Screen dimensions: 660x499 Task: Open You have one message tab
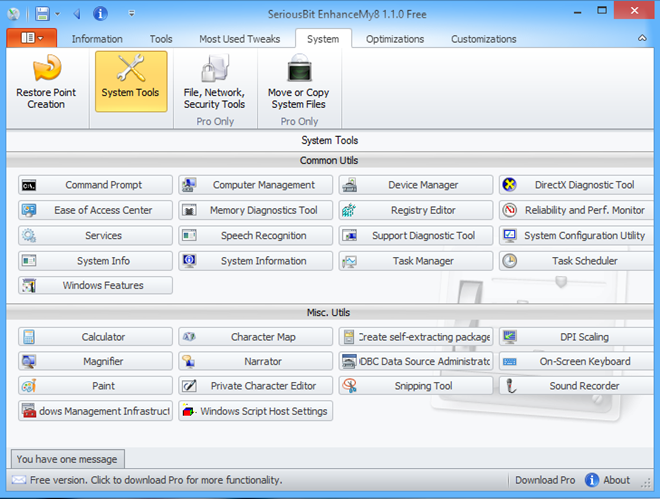(x=67, y=459)
